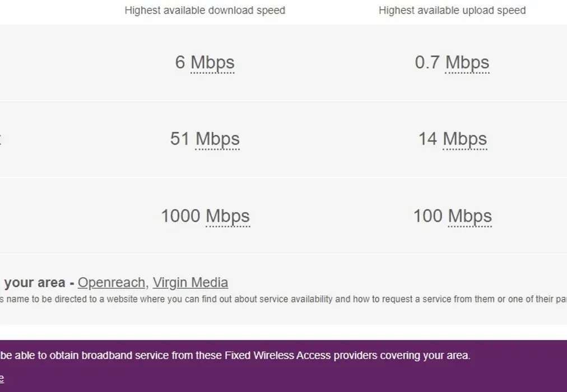567x392 pixels.
Task: Click the Mbps abbreviation beside 1000
Action: [x=227, y=216]
